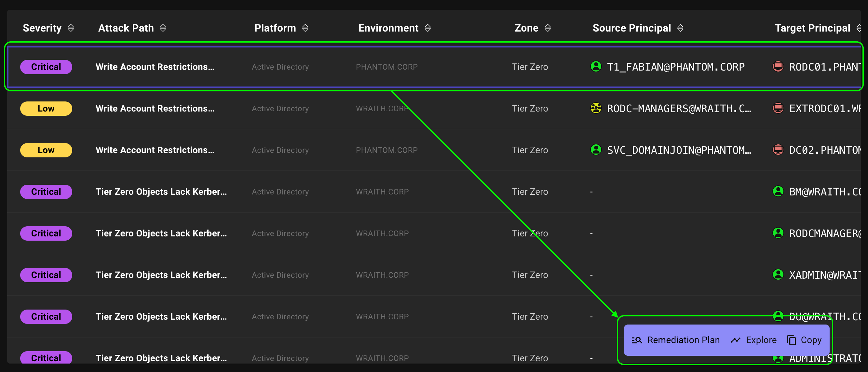868x372 pixels.
Task: Click SVC_DOMAINJOIN@PHANTOM… source principal
Action: click(x=679, y=150)
